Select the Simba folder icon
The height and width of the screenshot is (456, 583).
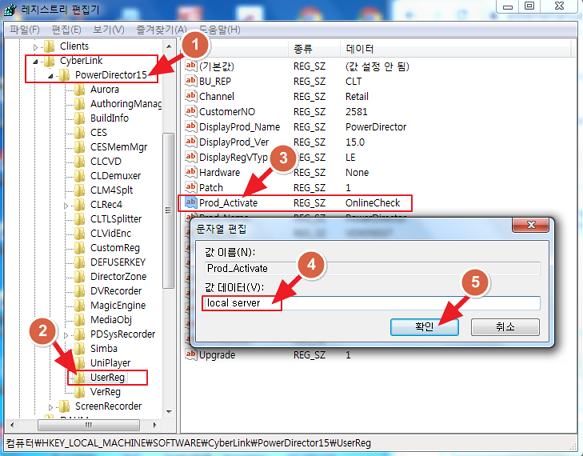79,349
